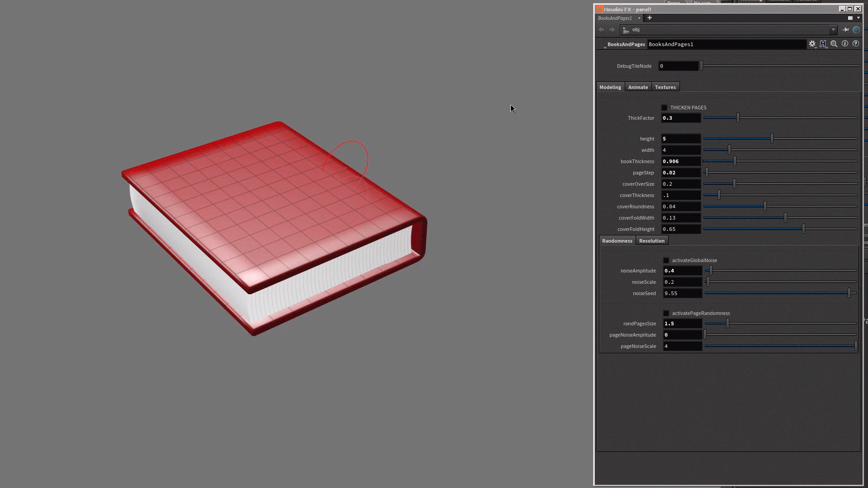The width and height of the screenshot is (868, 488).
Task: Click the pane maximize square icon
Action: click(850, 18)
